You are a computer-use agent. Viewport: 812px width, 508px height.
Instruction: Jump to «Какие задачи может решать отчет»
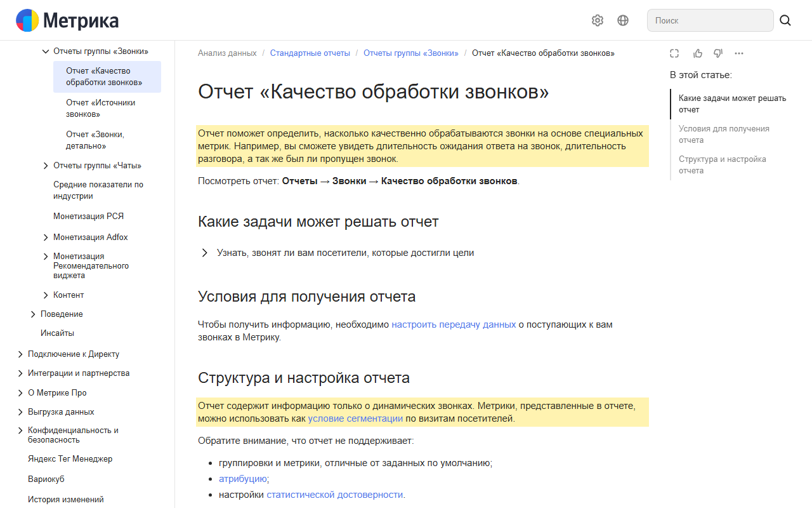732,104
